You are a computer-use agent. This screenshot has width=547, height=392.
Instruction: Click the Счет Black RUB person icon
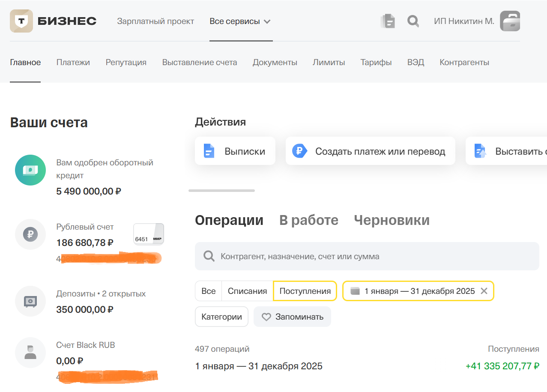click(x=30, y=353)
